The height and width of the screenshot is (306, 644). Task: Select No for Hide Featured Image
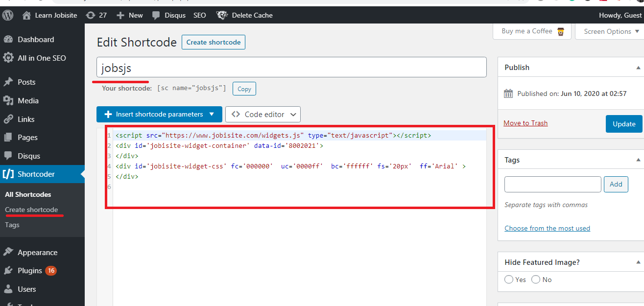(x=536, y=280)
